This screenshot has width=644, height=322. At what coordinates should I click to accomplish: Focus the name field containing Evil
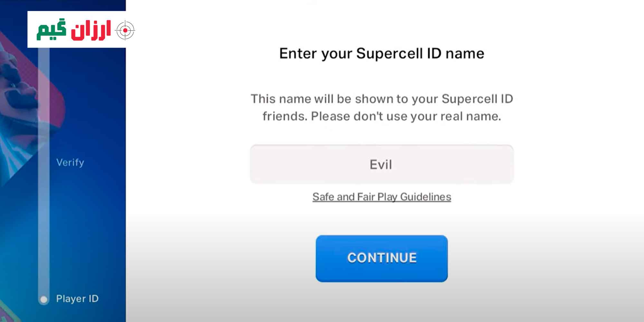(382, 164)
